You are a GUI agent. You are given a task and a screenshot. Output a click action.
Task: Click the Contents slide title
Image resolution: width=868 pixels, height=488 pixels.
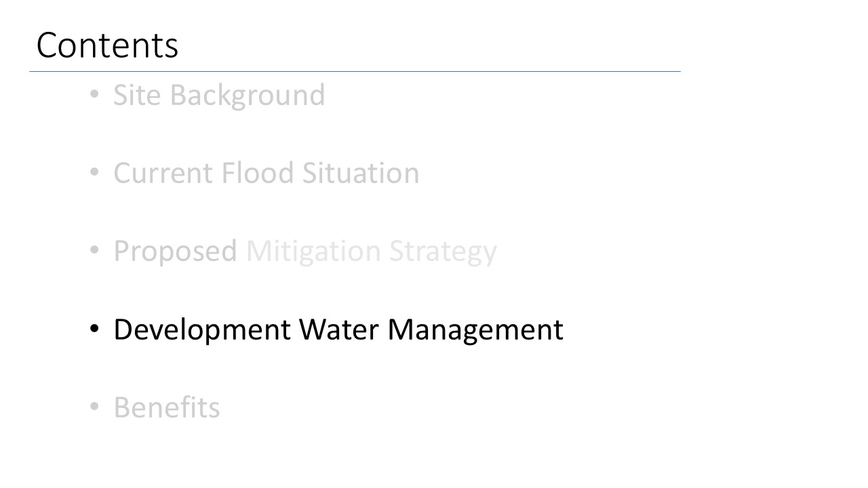(x=107, y=45)
